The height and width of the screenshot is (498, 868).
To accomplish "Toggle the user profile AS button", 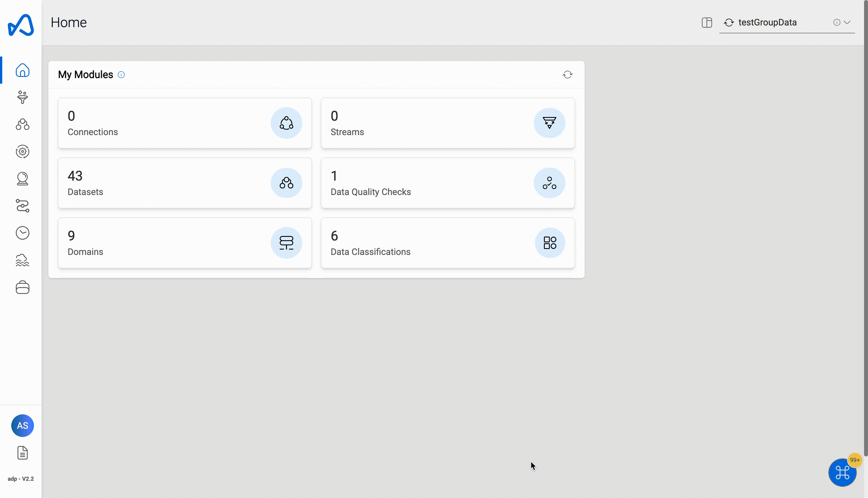I will [22, 425].
